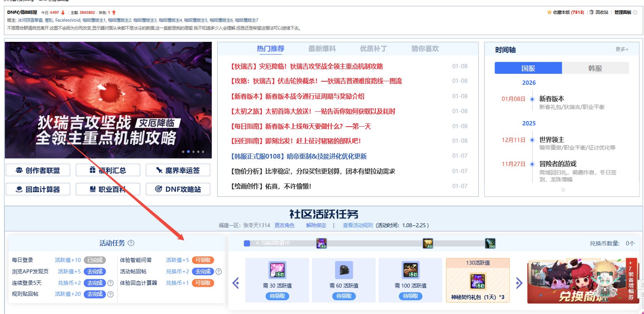
Task: Open the 魔界幸运签 button
Action: click(x=178, y=170)
